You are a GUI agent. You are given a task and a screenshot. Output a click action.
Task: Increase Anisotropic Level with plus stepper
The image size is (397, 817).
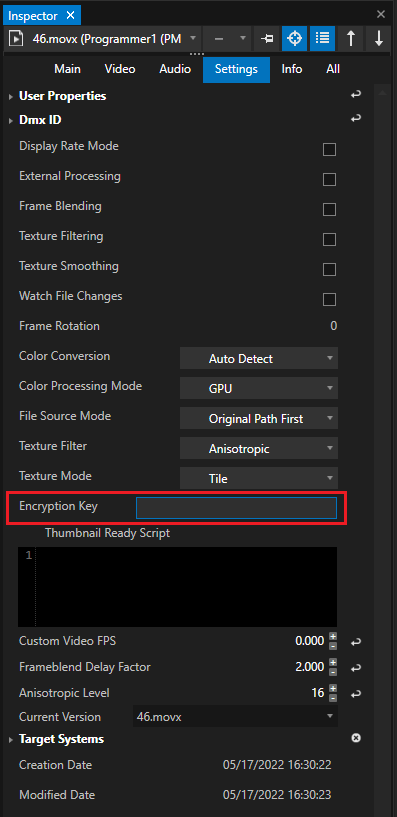pos(333,689)
